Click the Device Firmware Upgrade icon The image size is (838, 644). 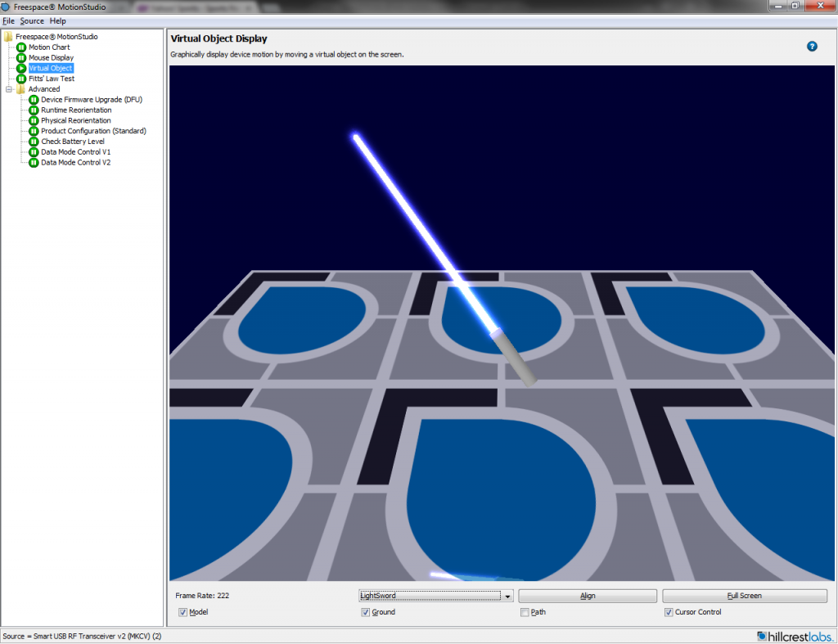34,99
